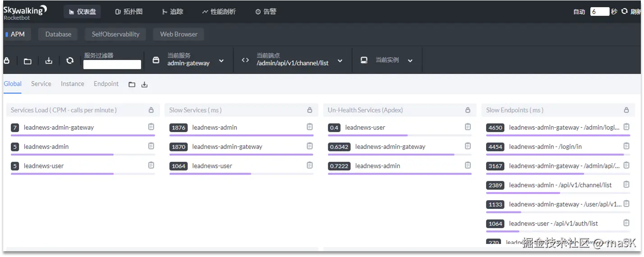
Task: Copy leadnews-user in Slow Services list
Action: point(309,165)
